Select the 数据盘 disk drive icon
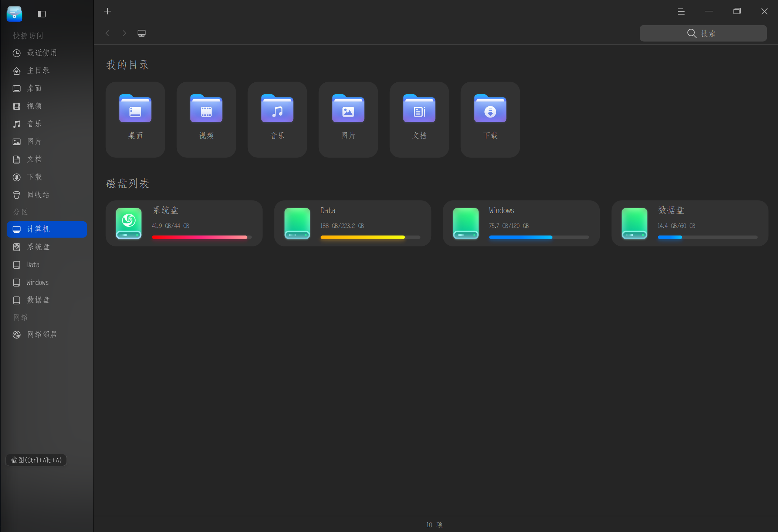Screen dimensions: 778x532 coord(635,223)
